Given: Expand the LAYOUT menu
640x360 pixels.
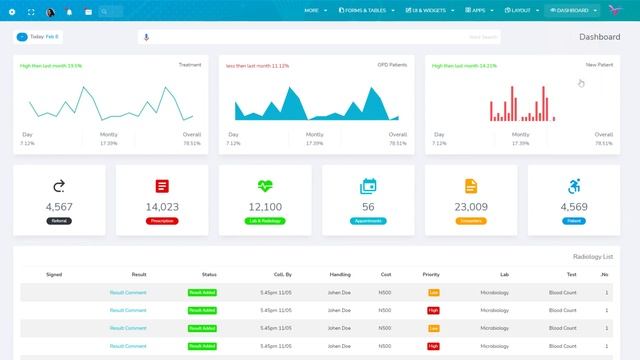Looking at the screenshot, I should click(522, 10).
